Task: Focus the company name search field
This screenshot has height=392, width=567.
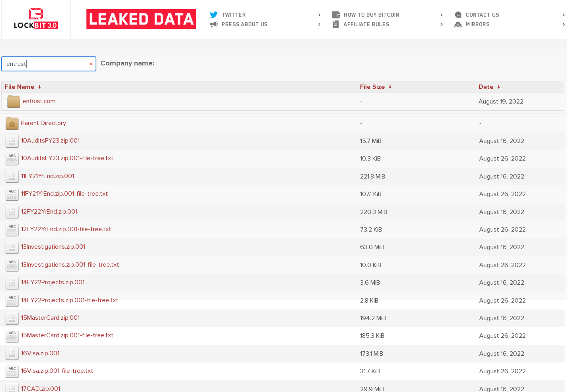Action: [49, 64]
